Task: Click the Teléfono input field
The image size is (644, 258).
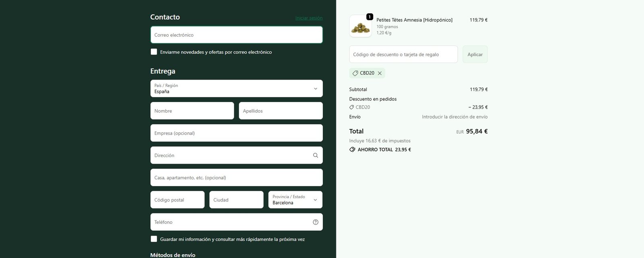Action: 237,222
